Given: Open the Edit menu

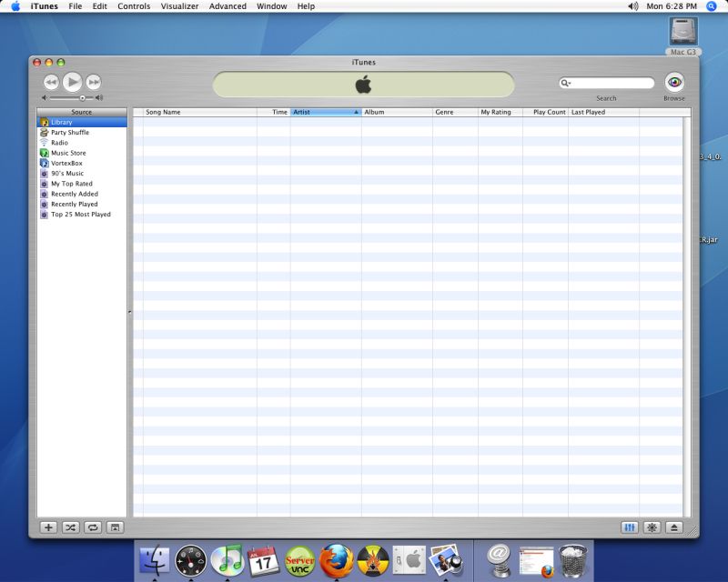Looking at the screenshot, I should coord(99,6).
